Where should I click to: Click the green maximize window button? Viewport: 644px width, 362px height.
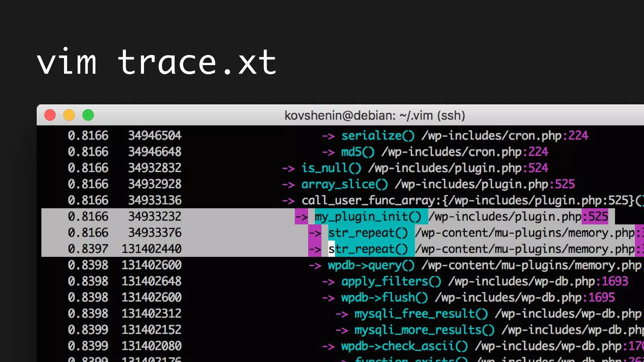[88, 115]
